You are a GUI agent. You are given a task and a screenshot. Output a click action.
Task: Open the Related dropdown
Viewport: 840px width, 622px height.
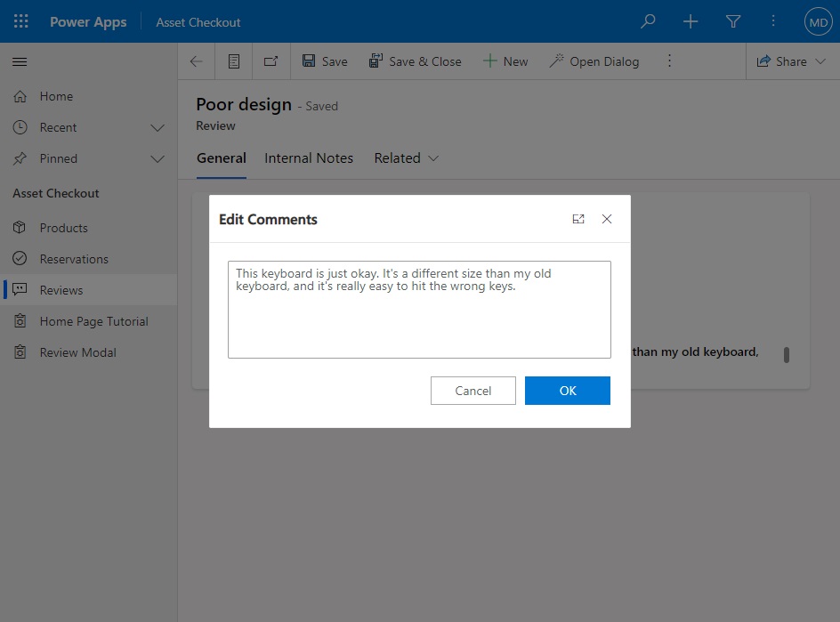tap(406, 158)
